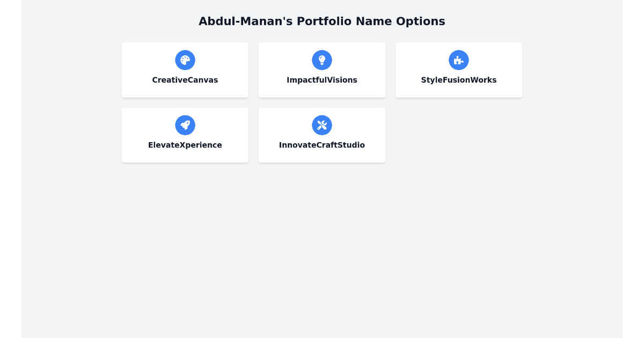Select the crossed tools icon for InnovateCraftStudio
The width and height of the screenshot is (644, 338).
322,125
